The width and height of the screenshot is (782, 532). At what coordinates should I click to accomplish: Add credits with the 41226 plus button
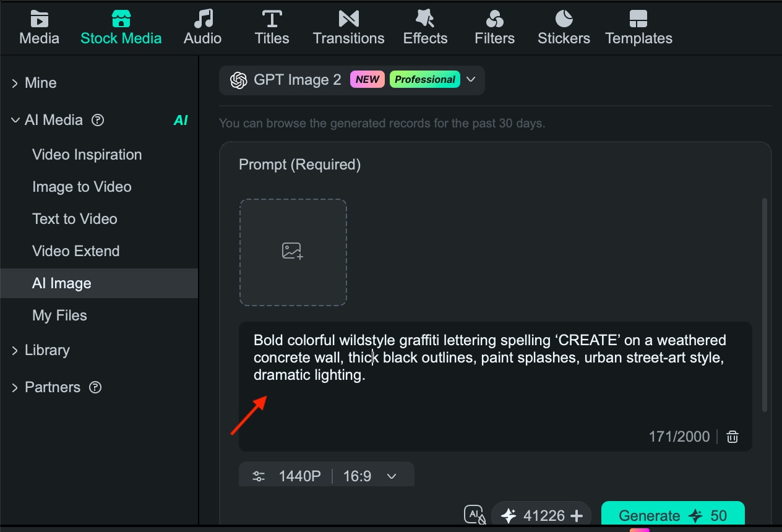577,516
